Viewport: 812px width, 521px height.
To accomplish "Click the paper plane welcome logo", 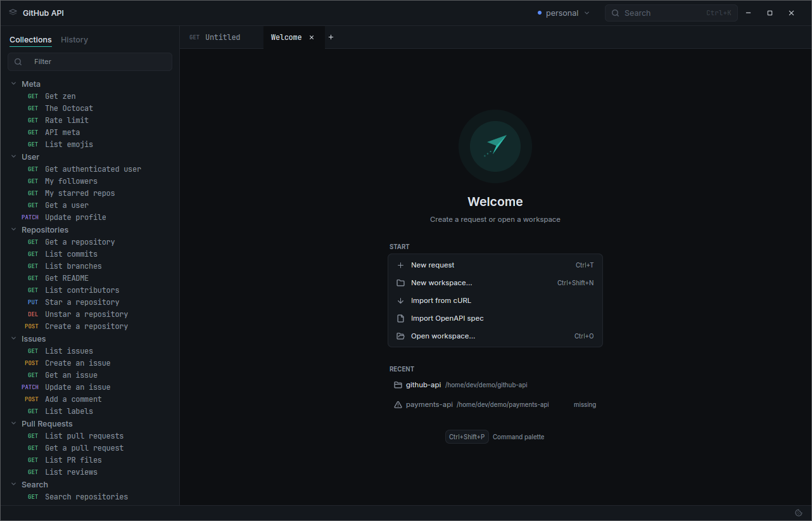I will coord(495,146).
